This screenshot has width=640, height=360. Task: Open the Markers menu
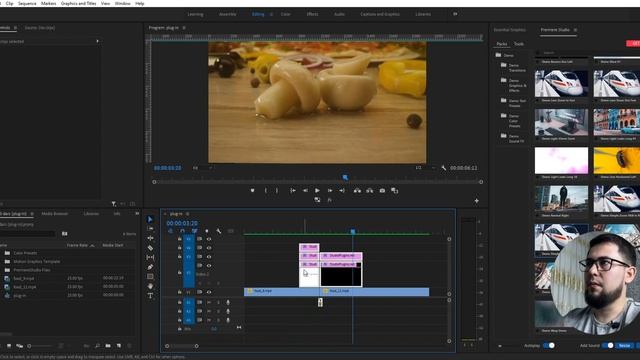coord(49,3)
